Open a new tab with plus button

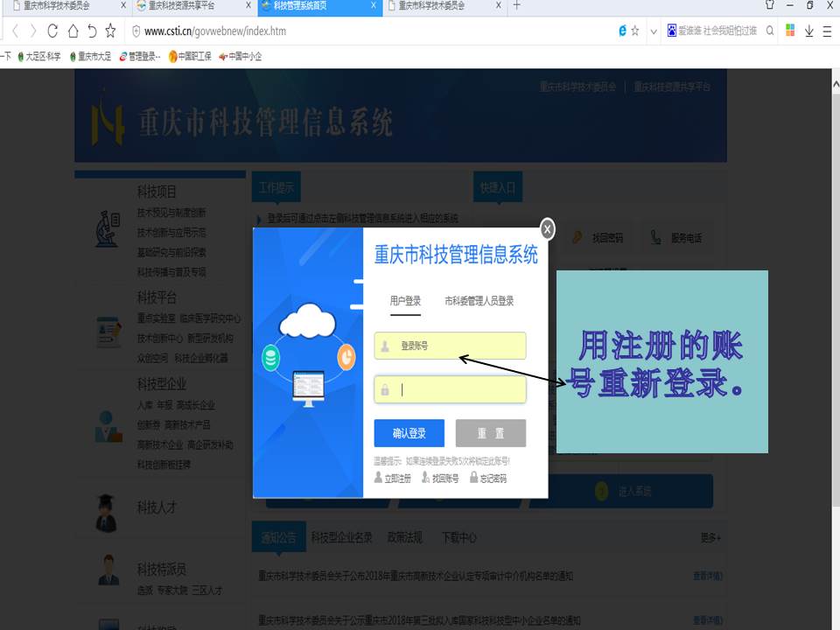click(x=516, y=5)
